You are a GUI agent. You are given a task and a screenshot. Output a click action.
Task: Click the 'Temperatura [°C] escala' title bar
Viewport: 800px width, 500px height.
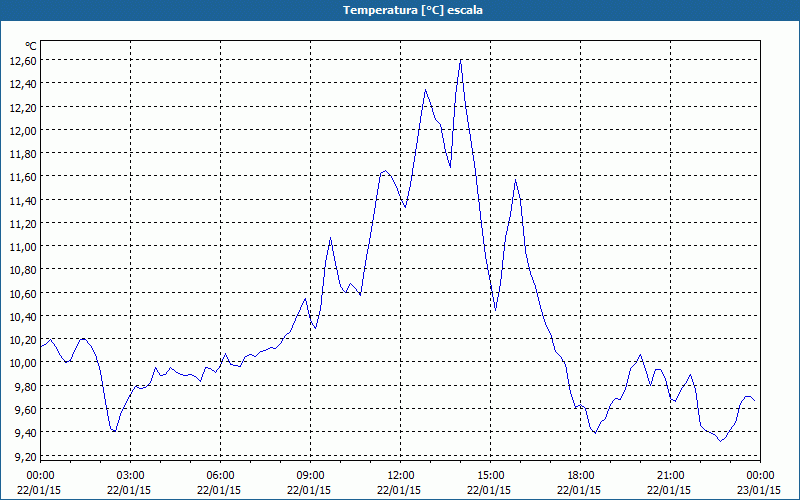400,10
